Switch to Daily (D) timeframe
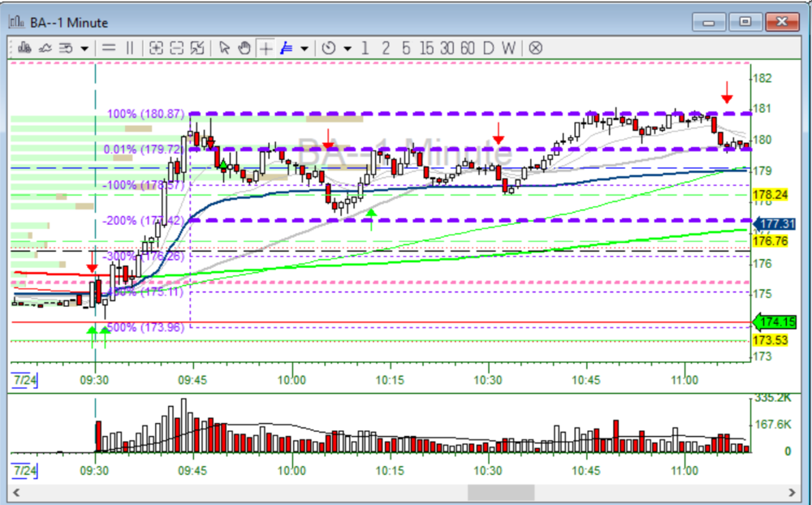 pos(488,48)
